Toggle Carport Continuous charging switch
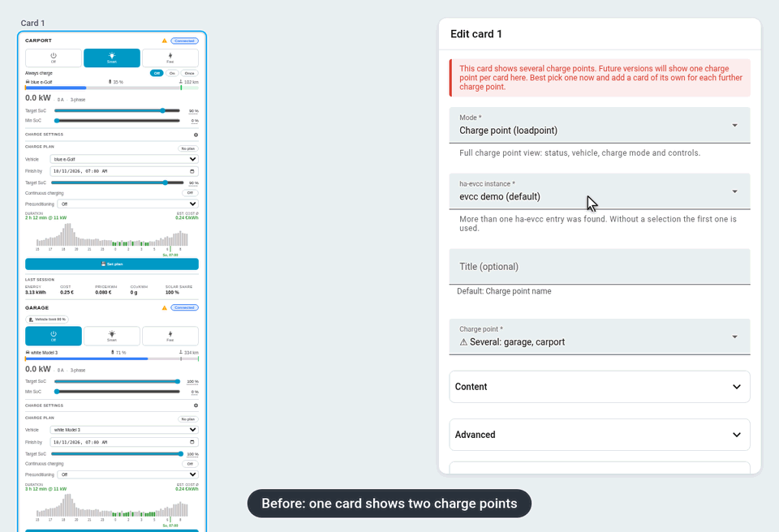 pyautogui.click(x=190, y=193)
